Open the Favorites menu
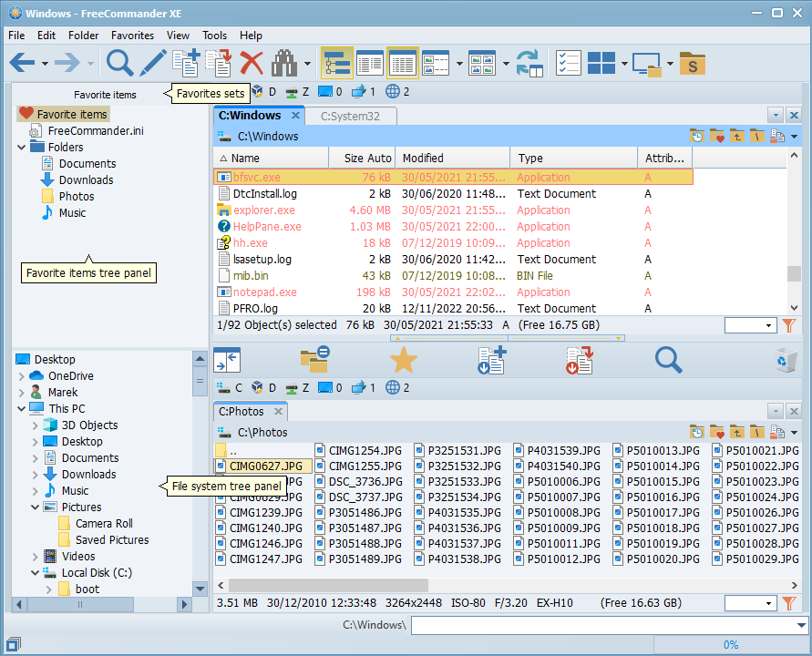 132,36
